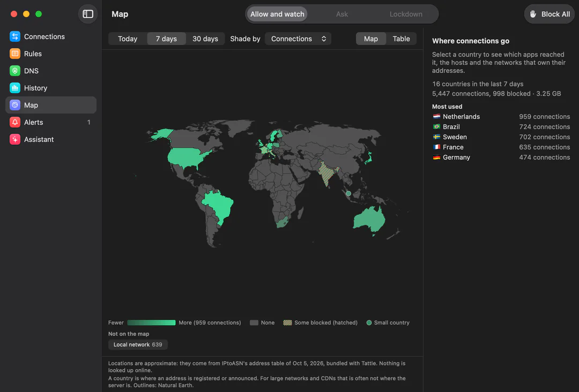Image resolution: width=579 pixels, height=392 pixels.
Task: Switch mode to Lockdown
Action: pyautogui.click(x=406, y=14)
